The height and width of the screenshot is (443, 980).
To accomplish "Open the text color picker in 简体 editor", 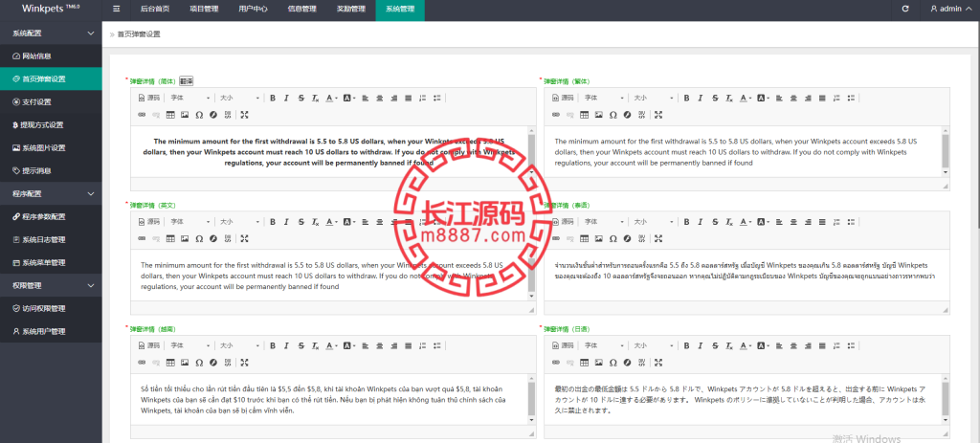I will coord(331,99).
